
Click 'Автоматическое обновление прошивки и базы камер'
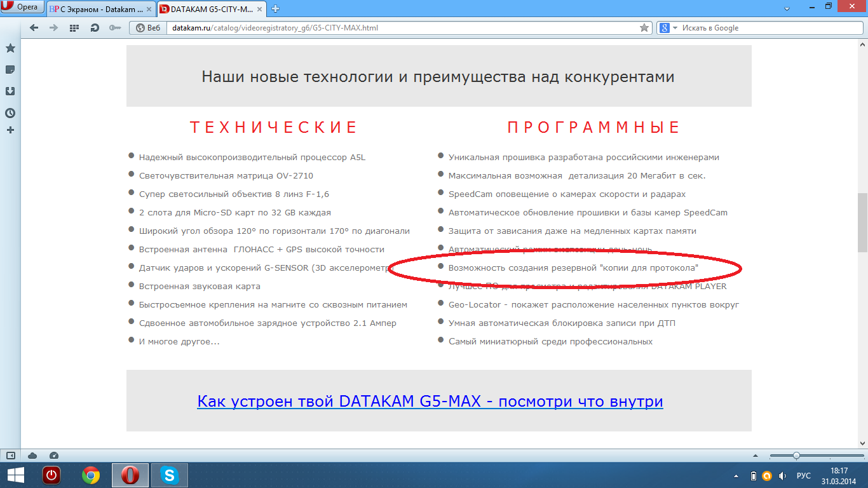pyautogui.click(x=588, y=212)
